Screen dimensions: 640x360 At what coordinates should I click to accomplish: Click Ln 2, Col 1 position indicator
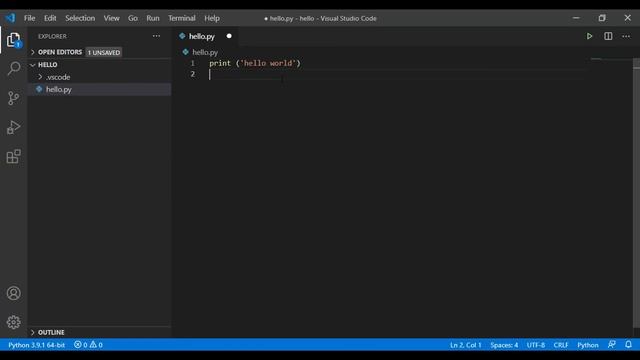pos(465,345)
